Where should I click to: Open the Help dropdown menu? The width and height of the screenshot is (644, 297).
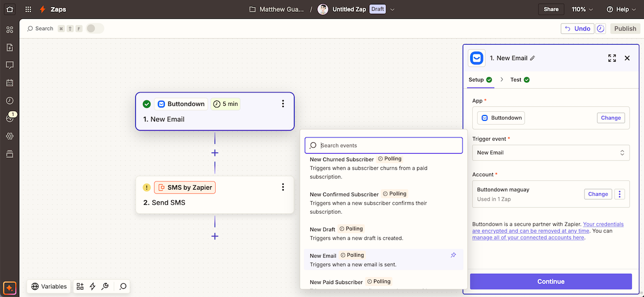(621, 9)
